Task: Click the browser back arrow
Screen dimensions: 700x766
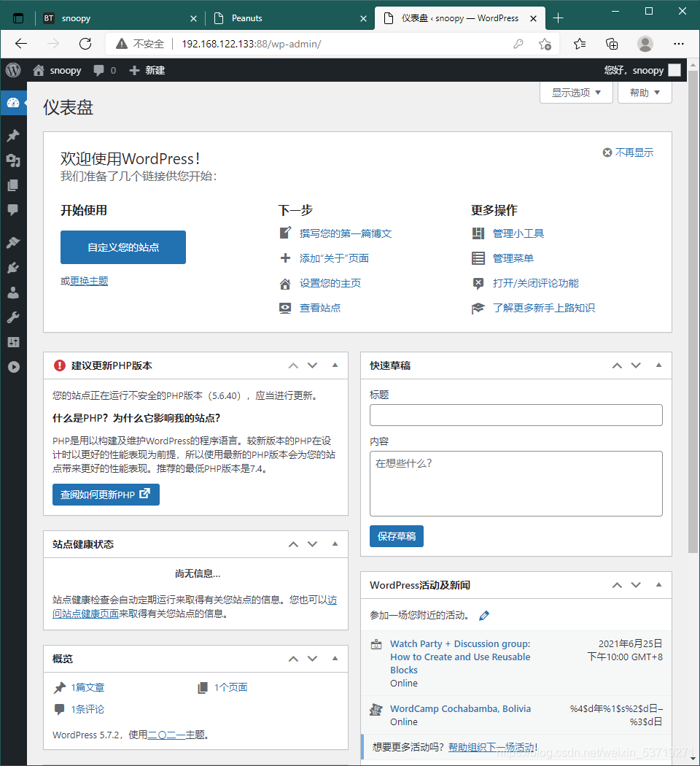Action: pos(21,44)
